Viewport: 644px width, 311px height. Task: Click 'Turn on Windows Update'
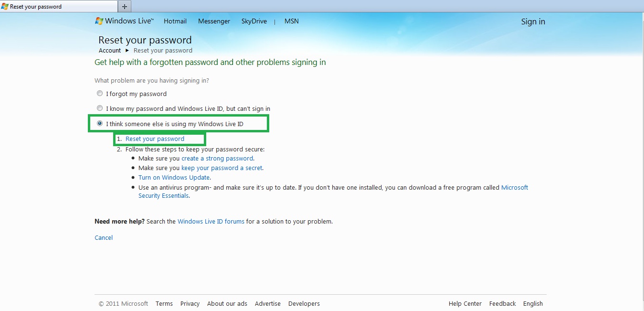[x=174, y=177]
